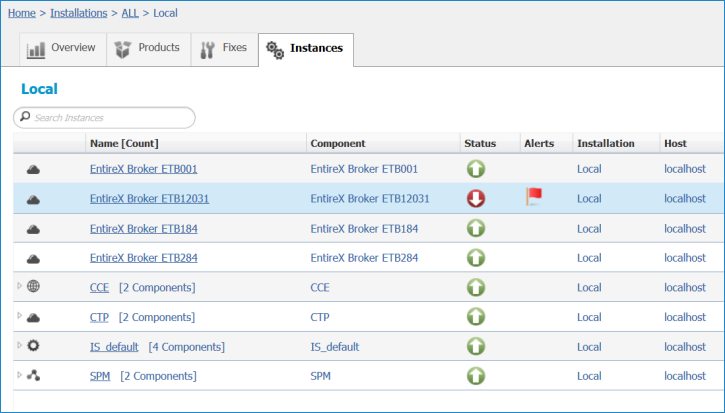The image size is (725, 413).
Task: Click the globe icon in the CCE row
Action: (x=33, y=286)
